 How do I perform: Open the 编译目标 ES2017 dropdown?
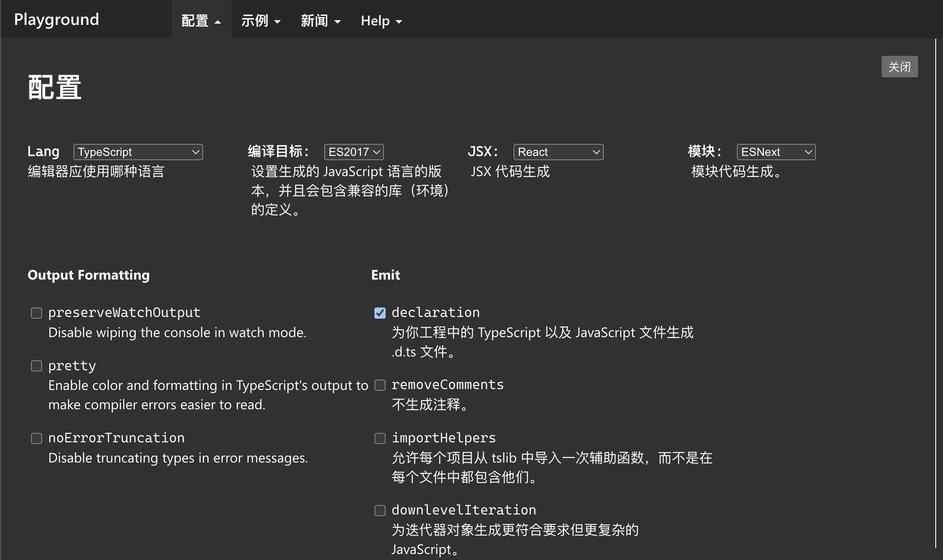coord(353,152)
